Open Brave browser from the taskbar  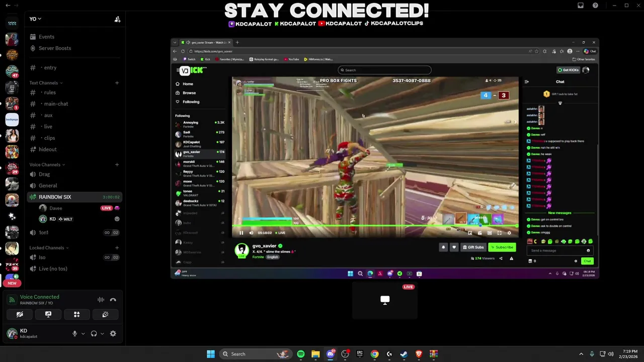pyautogui.click(x=419, y=354)
